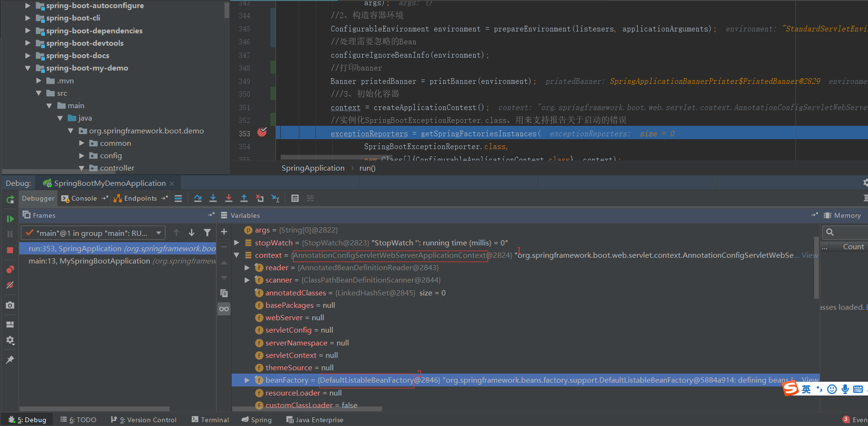Expand the beanFactory field

click(247, 380)
